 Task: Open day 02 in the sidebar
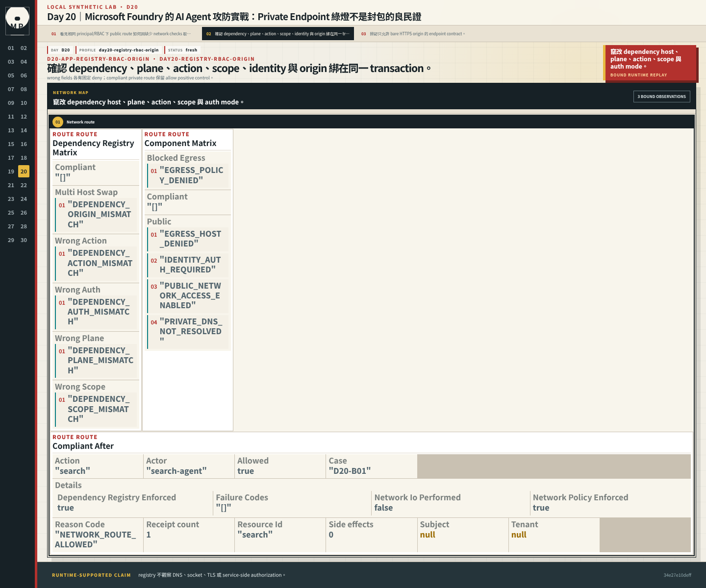click(24, 48)
